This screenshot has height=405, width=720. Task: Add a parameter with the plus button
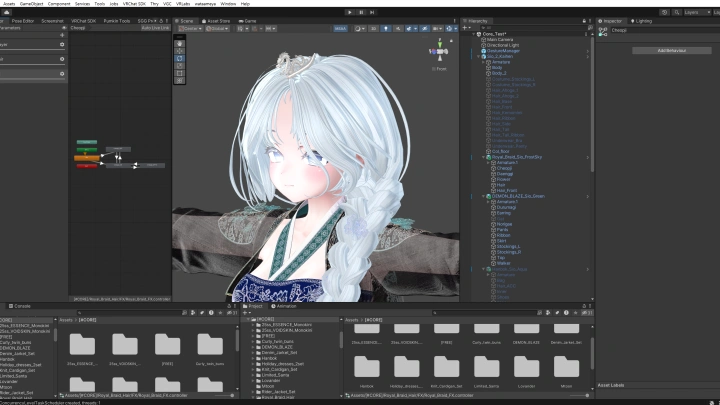[62, 35]
